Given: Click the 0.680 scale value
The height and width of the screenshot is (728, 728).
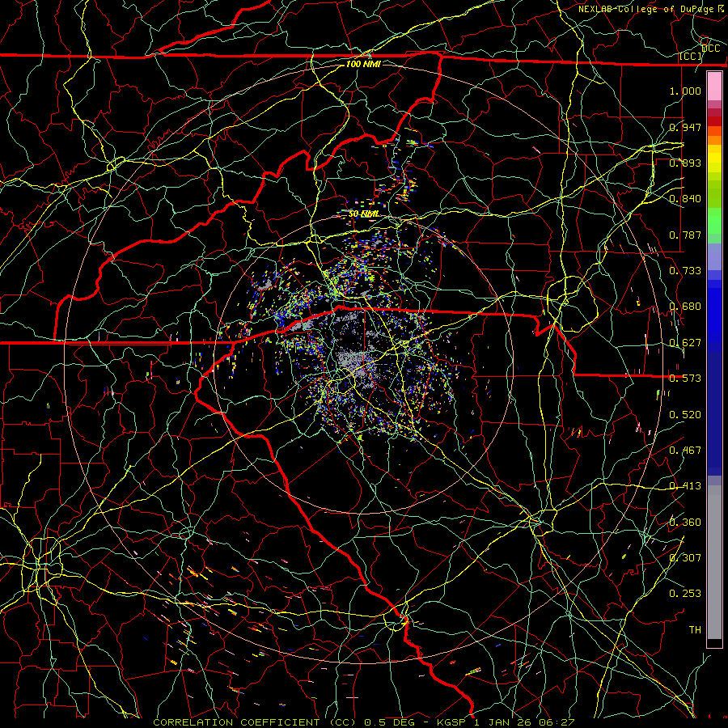Looking at the screenshot, I should click(685, 307).
